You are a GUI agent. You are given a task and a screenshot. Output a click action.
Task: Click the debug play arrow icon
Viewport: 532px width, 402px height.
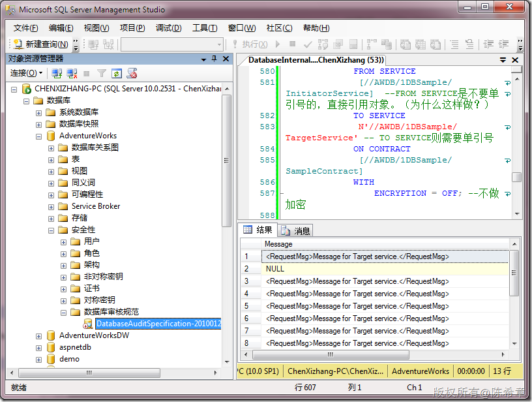click(x=278, y=44)
